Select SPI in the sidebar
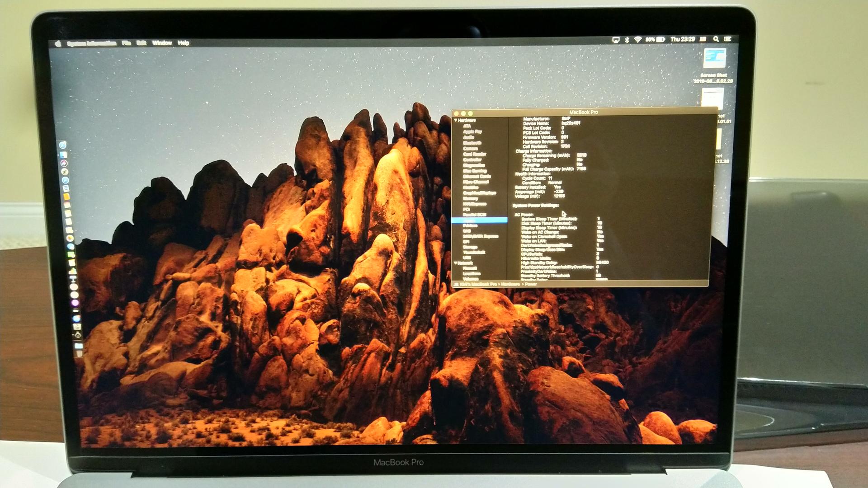This screenshot has height=488, width=868. tap(466, 242)
